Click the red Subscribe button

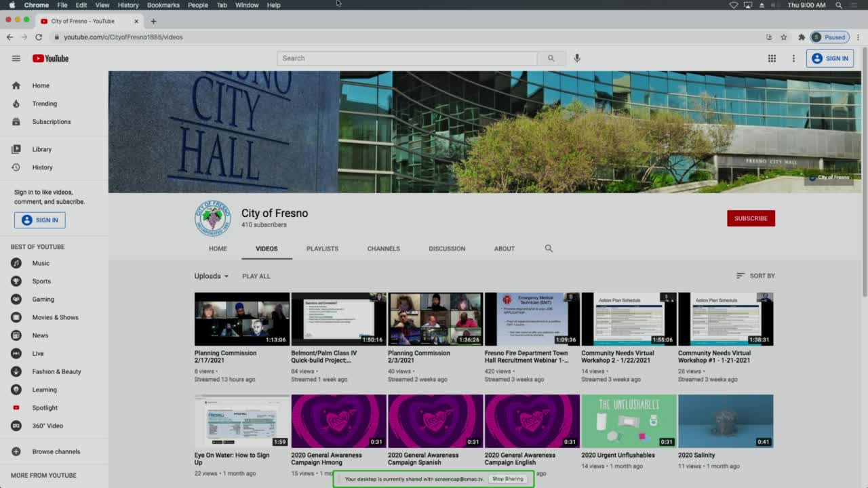pyautogui.click(x=751, y=218)
